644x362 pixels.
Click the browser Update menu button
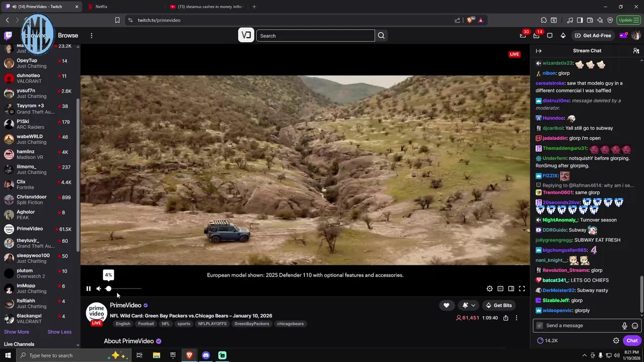point(628,20)
